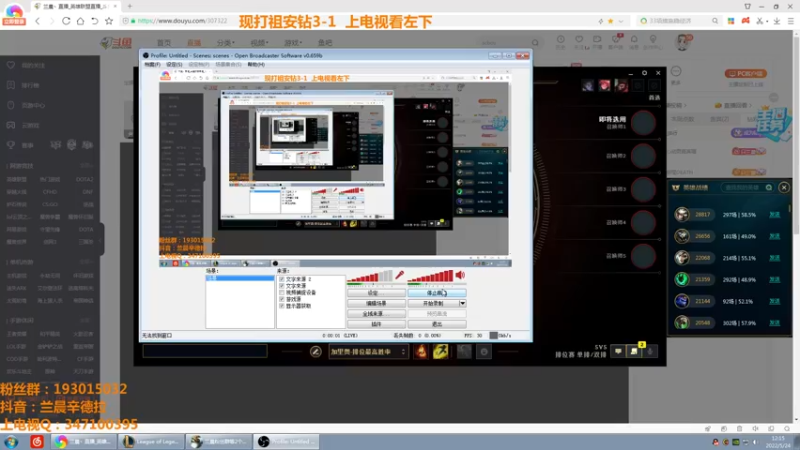Open the Windows Start orb
The width and height of the screenshot is (800, 450).
point(11,442)
